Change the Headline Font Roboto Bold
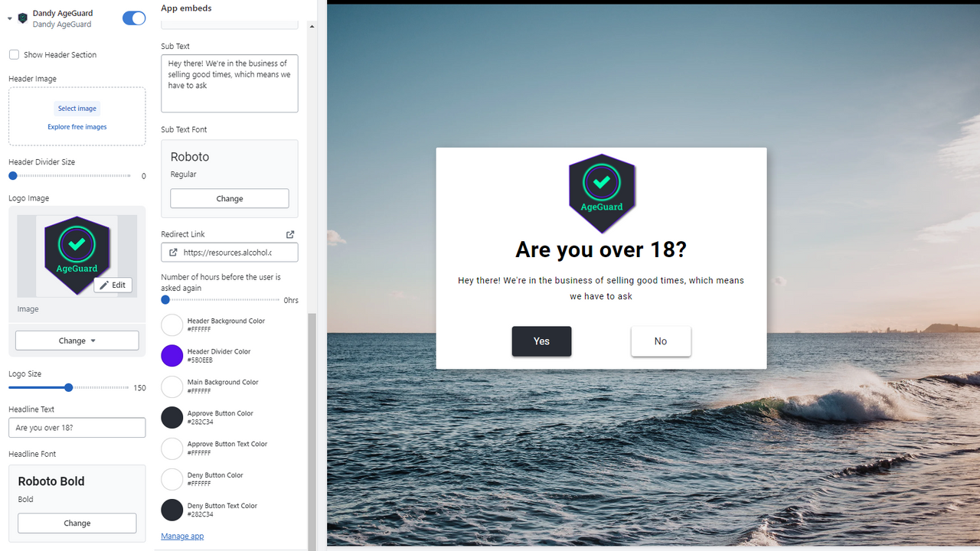 coord(77,523)
